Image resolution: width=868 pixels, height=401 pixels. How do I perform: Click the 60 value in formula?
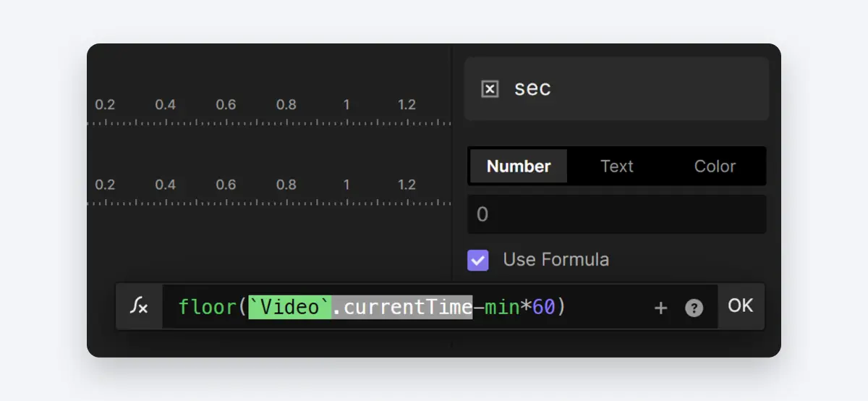click(543, 308)
